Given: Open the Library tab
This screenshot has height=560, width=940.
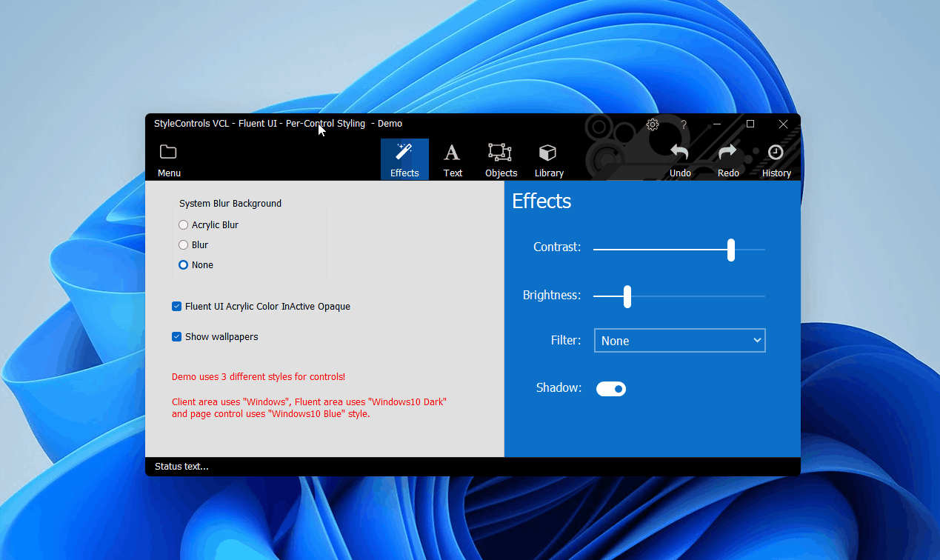Looking at the screenshot, I should pos(549,159).
